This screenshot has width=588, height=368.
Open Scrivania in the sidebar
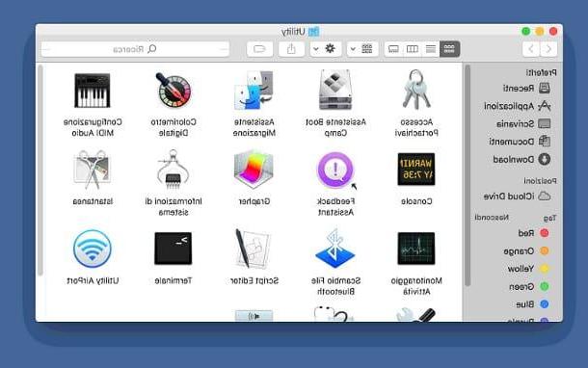(523, 123)
